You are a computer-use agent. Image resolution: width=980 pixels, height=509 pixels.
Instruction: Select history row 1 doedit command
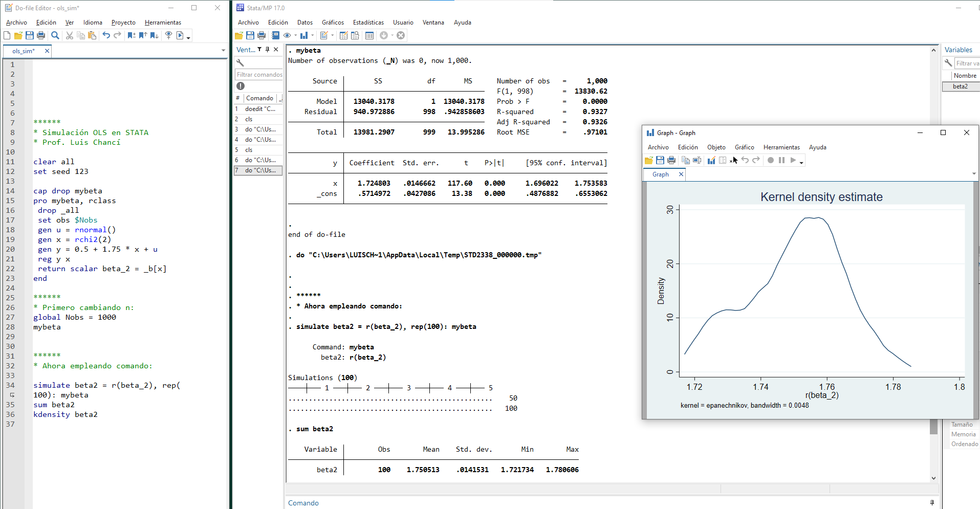point(258,109)
